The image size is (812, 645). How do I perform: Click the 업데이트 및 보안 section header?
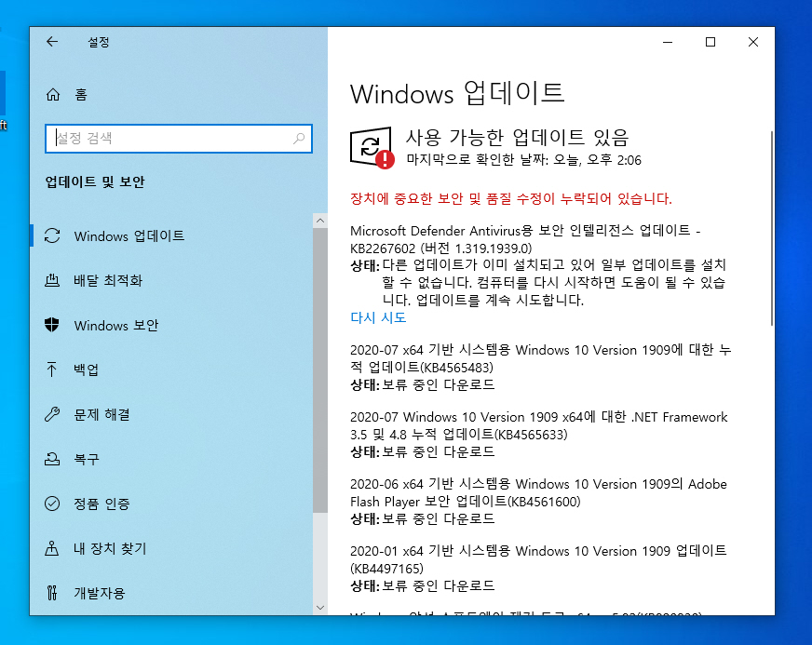point(95,182)
